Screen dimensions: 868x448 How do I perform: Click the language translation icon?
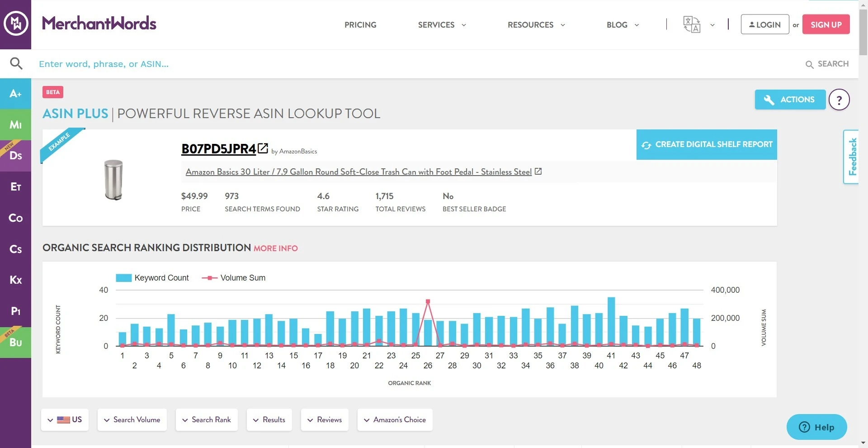[692, 24]
